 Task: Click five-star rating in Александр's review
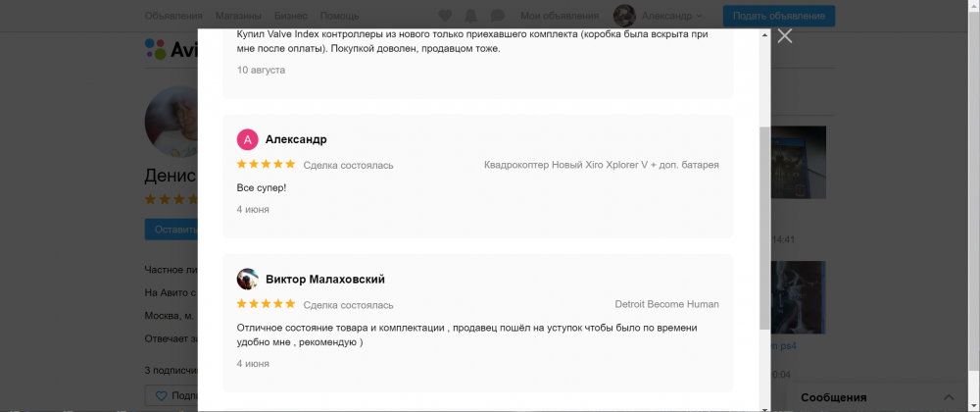click(266, 165)
